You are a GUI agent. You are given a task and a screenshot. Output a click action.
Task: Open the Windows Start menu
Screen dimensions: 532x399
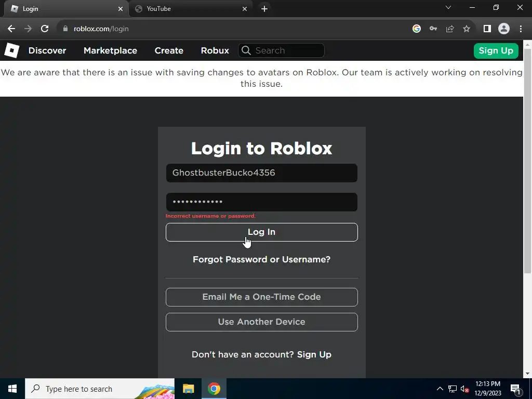pyautogui.click(x=12, y=389)
